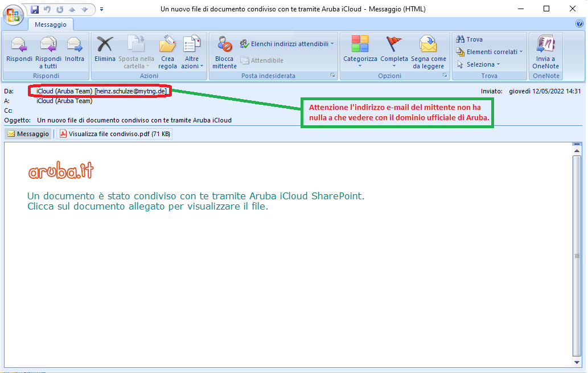Click the sent date giovedì 12/05/2022 14:31

[x=545, y=91]
